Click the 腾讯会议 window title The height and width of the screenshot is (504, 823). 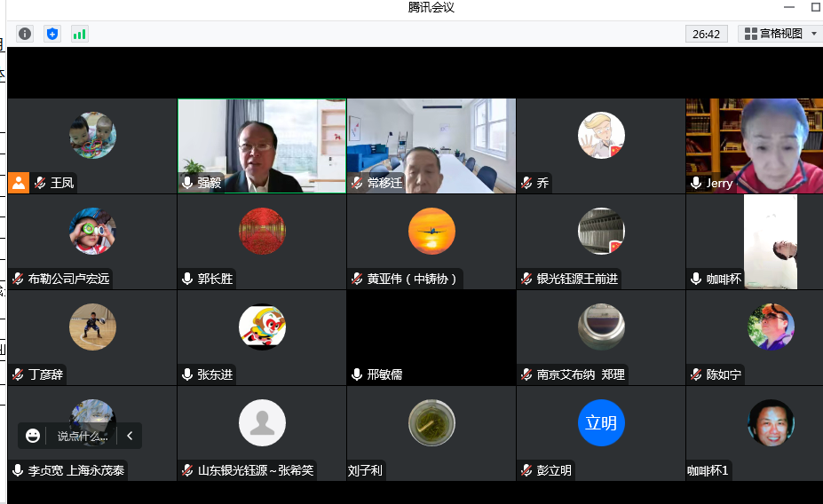click(431, 7)
